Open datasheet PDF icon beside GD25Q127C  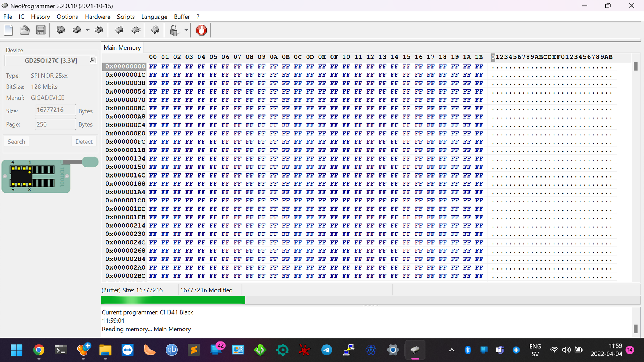click(92, 60)
